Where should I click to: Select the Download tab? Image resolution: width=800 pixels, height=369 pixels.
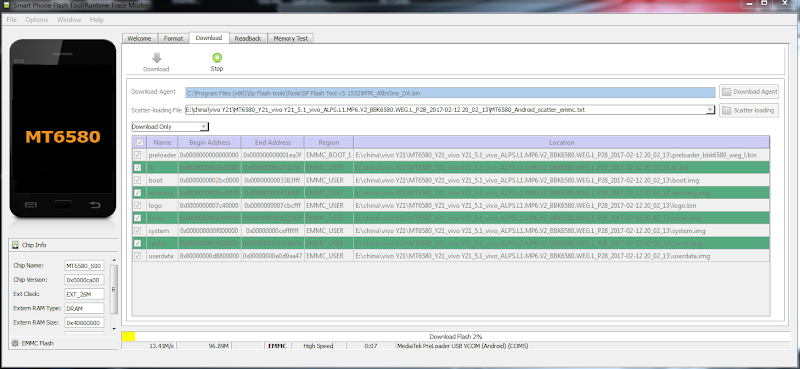coord(209,38)
